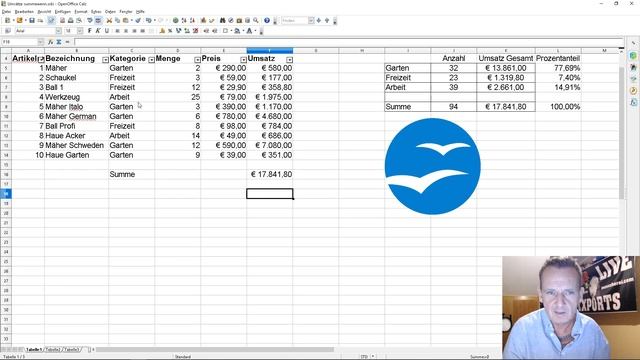The height and width of the screenshot is (360, 640).
Task: Export directly as PDF icon
Action: point(62,20)
